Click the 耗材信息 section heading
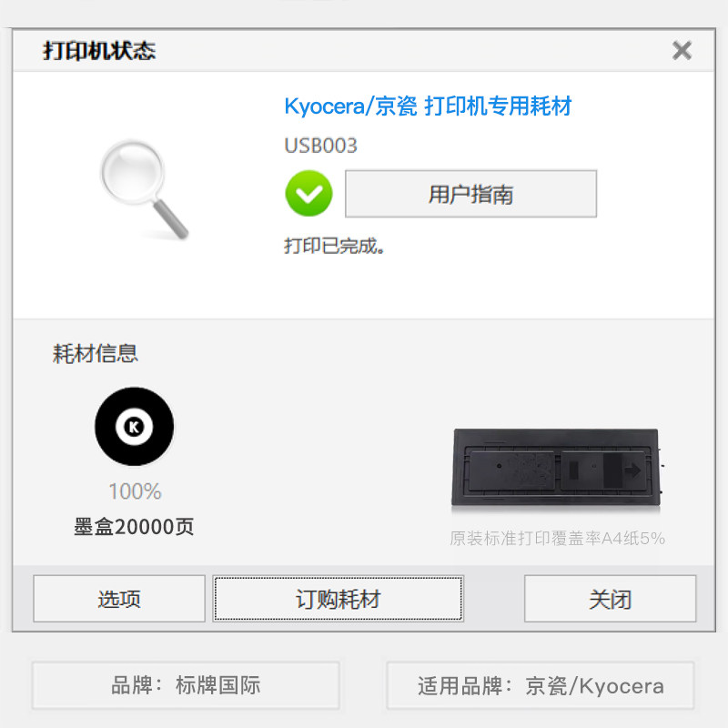 coord(96,353)
